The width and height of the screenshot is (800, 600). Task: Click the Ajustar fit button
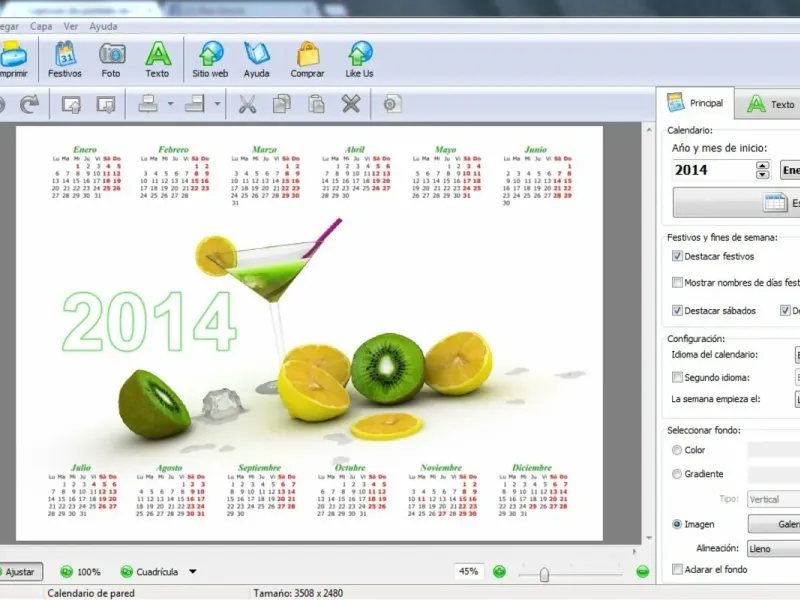tap(19, 572)
